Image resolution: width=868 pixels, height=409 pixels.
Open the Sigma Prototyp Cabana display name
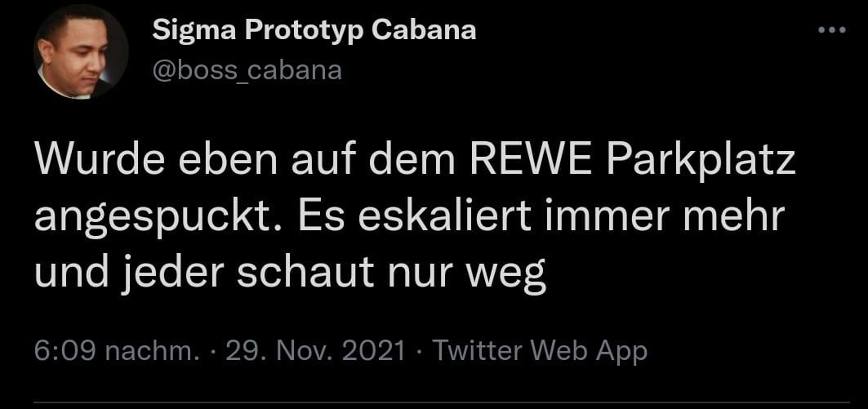click(314, 32)
